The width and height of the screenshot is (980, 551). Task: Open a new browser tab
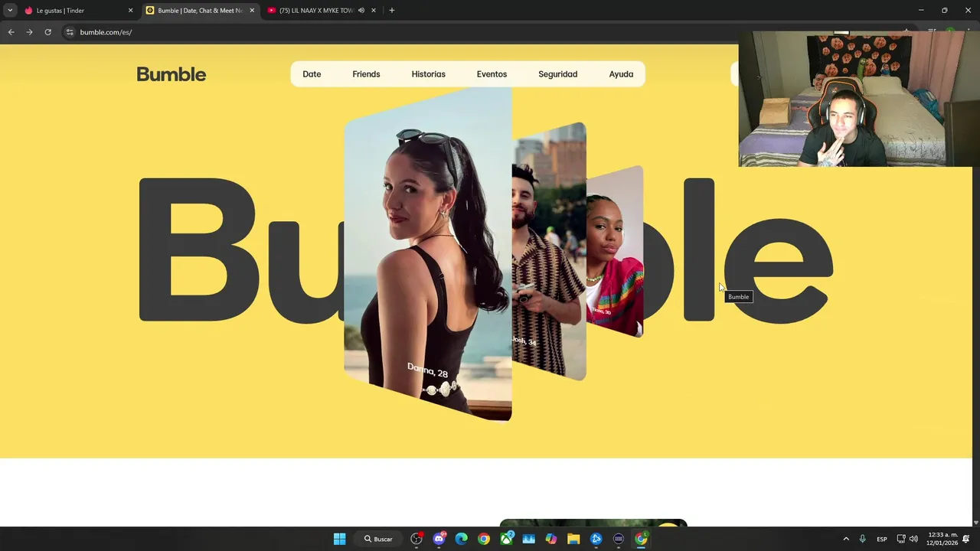tap(392, 11)
